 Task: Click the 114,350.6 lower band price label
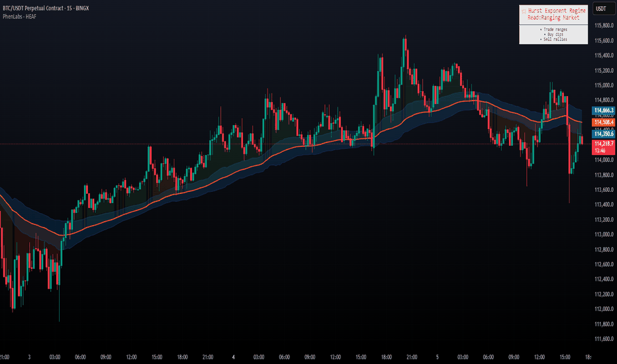(604, 134)
